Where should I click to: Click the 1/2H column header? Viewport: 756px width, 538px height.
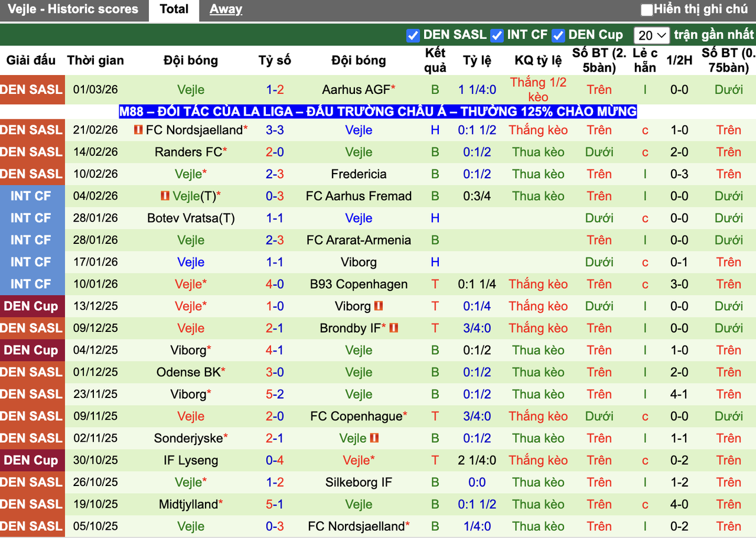[679, 60]
